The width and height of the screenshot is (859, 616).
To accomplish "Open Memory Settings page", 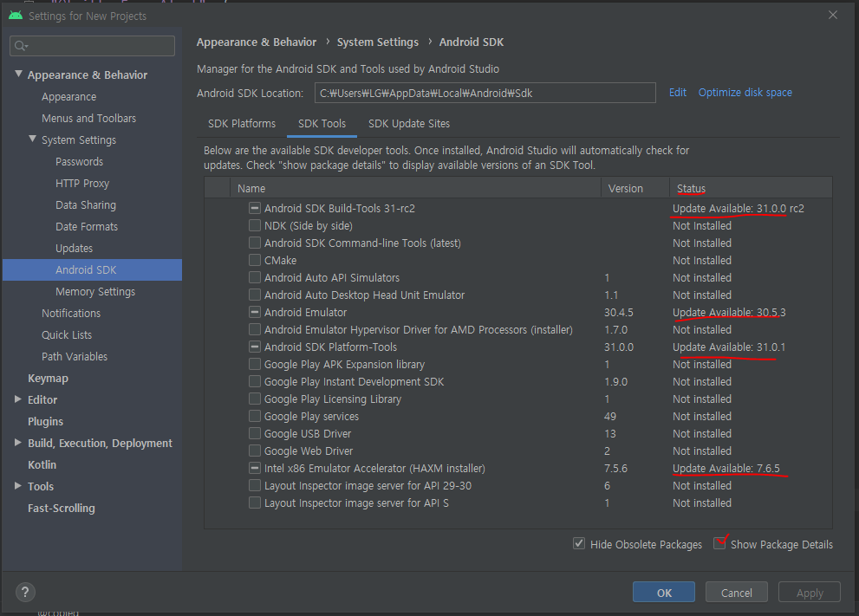I will point(95,292).
